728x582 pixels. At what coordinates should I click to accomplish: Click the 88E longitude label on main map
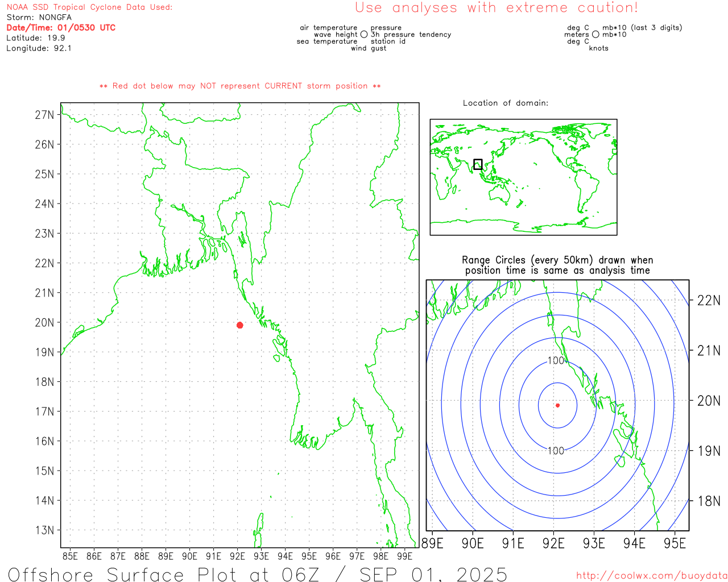click(x=142, y=556)
